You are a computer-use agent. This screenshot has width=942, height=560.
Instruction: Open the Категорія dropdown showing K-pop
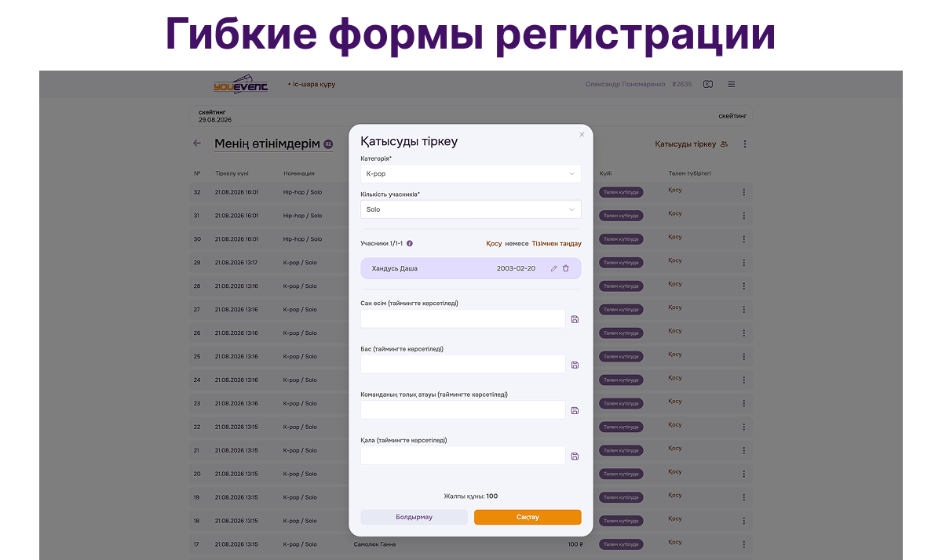click(471, 174)
